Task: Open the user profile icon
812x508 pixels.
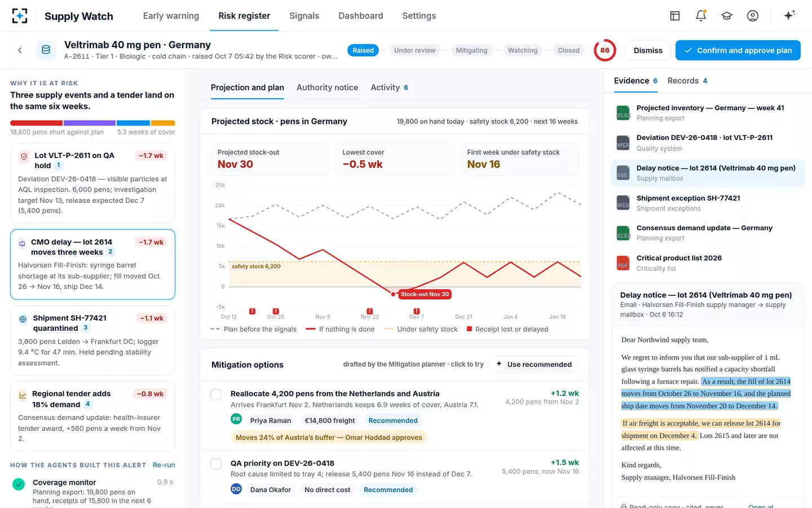Action: (x=753, y=16)
